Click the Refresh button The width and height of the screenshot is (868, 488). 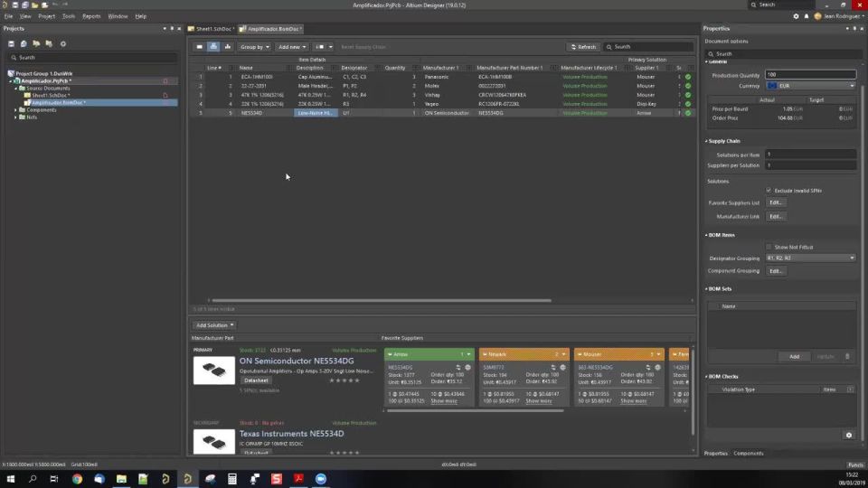(x=583, y=47)
